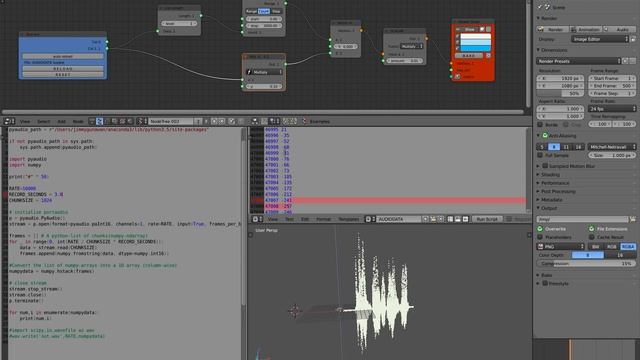Select BW color mode
Image resolution: width=640 pixels, height=360 pixels.
tap(596, 247)
